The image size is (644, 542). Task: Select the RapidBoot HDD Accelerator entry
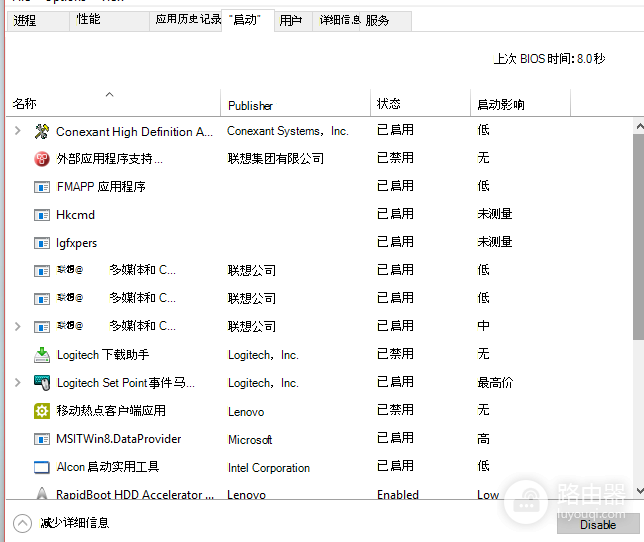pyautogui.click(x=135, y=494)
